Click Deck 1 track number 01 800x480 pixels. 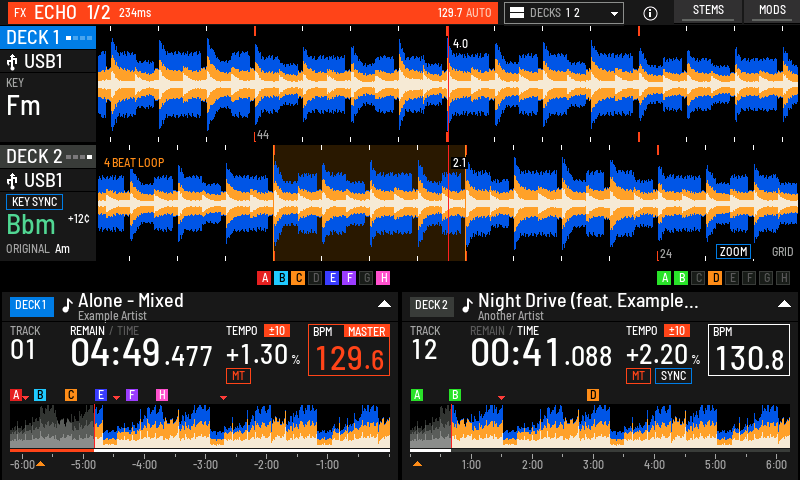pos(22,350)
